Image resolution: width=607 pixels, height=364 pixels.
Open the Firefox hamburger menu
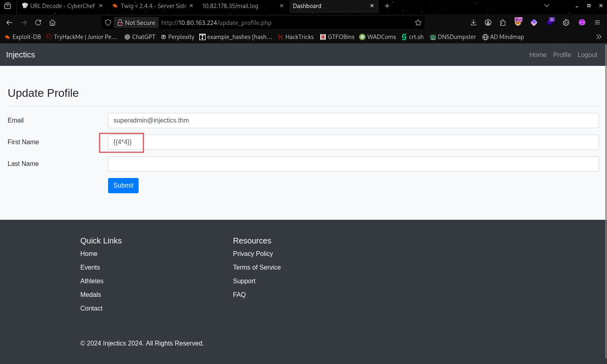tap(597, 22)
